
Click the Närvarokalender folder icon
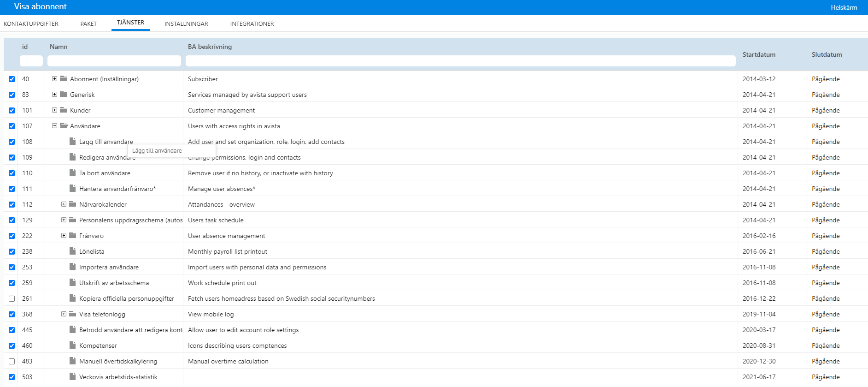73,204
